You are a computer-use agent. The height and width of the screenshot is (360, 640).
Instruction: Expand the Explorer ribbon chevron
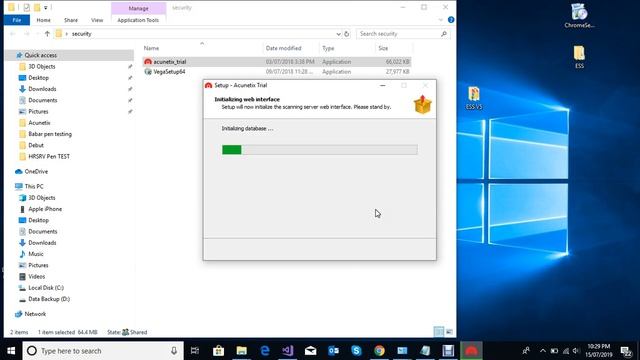[x=440, y=20]
